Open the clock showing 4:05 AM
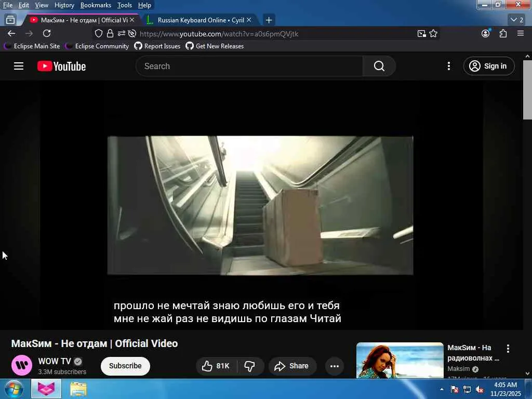 point(505,389)
